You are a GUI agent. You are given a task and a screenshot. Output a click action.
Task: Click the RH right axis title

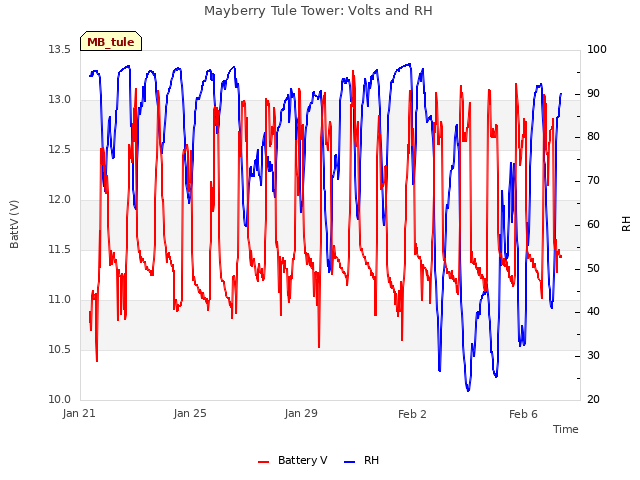[626, 224]
